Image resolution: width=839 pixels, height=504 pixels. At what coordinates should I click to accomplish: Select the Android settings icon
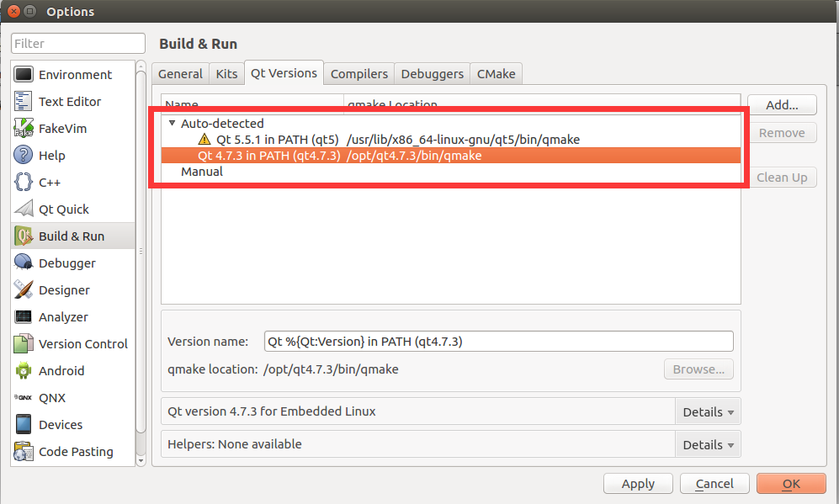pyautogui.click(x=23, y=370)
